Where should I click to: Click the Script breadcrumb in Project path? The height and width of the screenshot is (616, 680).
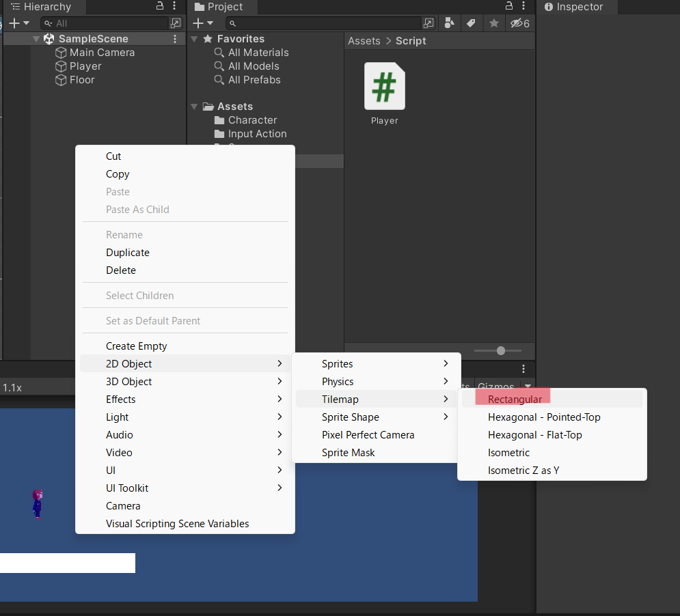point(411,41)
